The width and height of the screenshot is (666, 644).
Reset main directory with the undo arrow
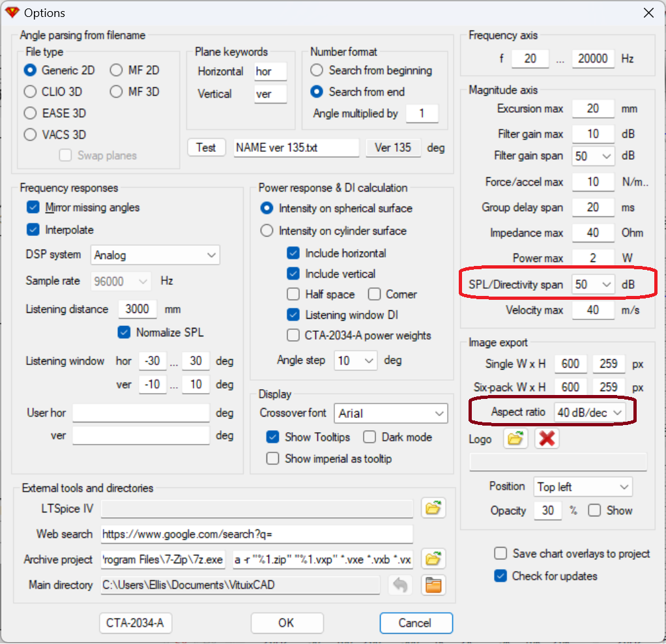pyautogui.click(x=400, y=585)
